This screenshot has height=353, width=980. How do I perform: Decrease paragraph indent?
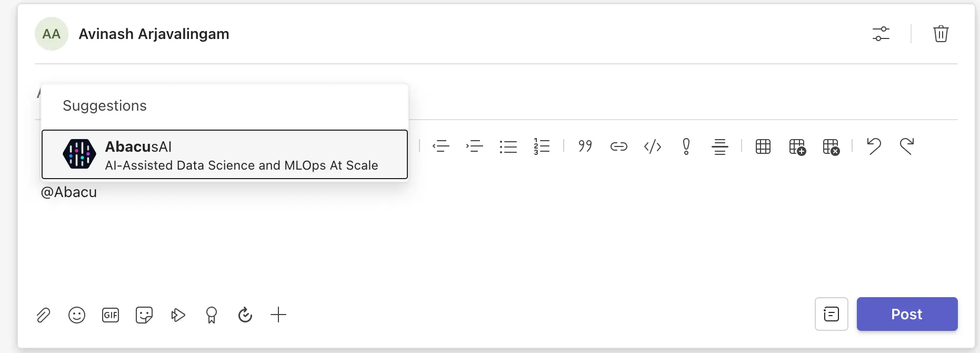click(441, 146)
